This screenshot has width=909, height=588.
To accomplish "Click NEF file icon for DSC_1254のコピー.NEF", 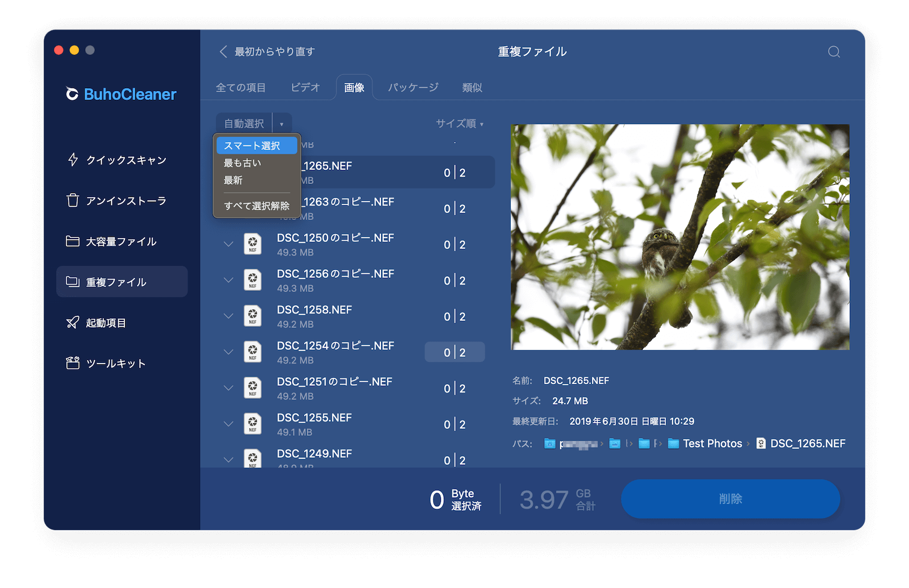I will [253, 352].
